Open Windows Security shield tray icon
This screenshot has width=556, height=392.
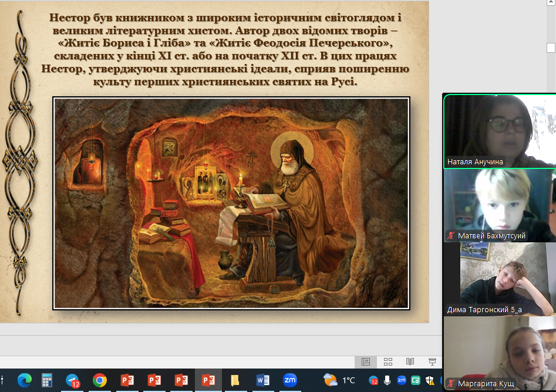(x=430, y=381)
